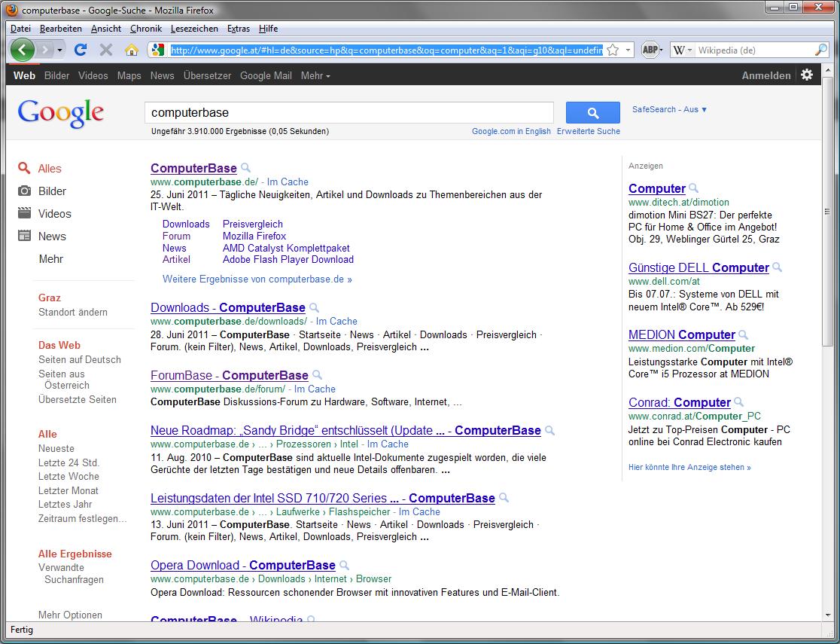Open Google Mail in top bar

[x=266, y=75]
